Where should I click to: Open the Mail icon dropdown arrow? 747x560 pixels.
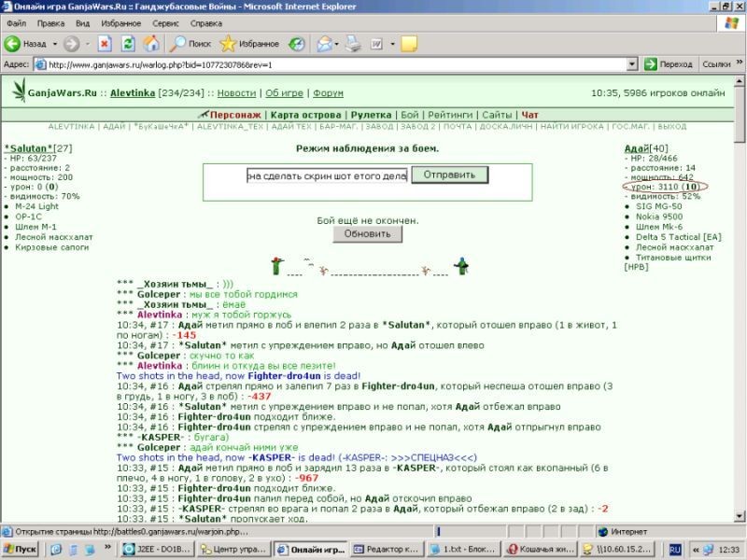(336, 44)
